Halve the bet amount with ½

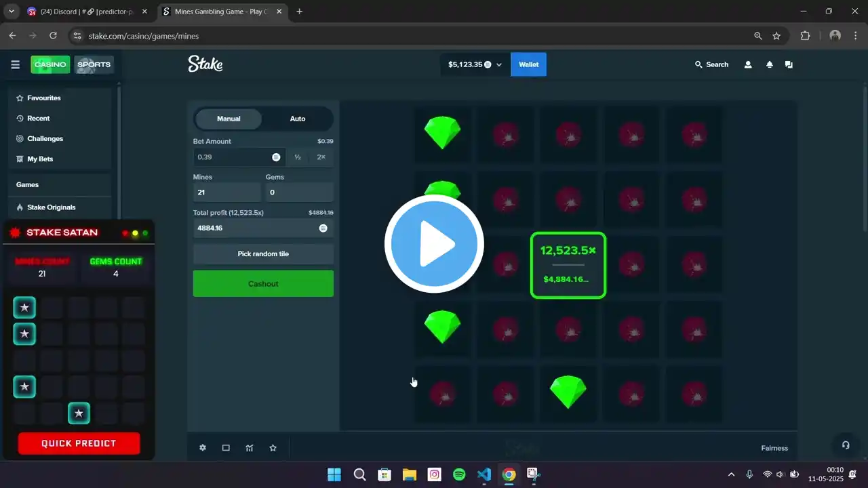tap(298, 157)
